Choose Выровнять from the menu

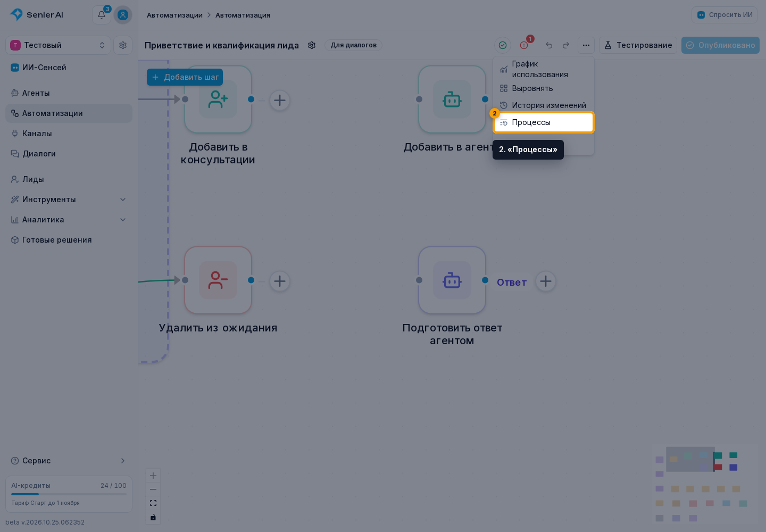[x=544, y=88]
